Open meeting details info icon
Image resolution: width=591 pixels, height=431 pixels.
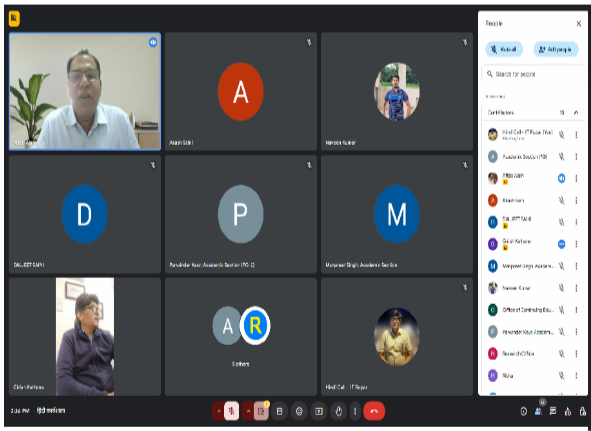[x=524, y=411]
